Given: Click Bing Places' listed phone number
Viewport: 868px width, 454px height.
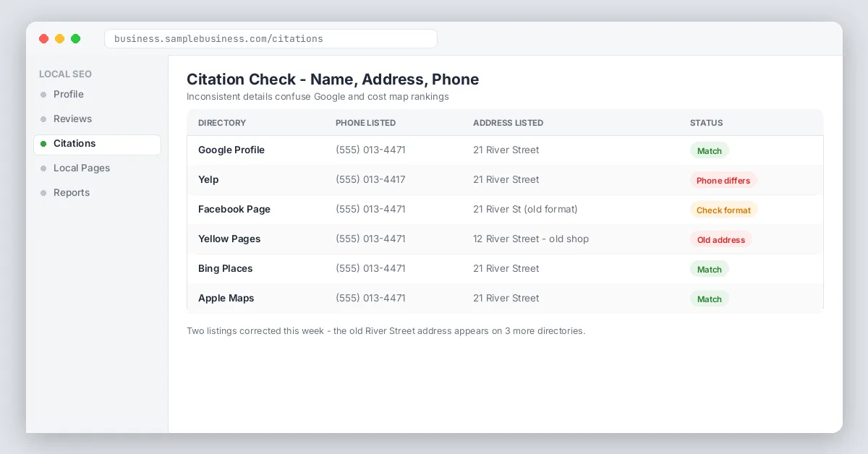Looking at the screenshot, I should 370,269.
